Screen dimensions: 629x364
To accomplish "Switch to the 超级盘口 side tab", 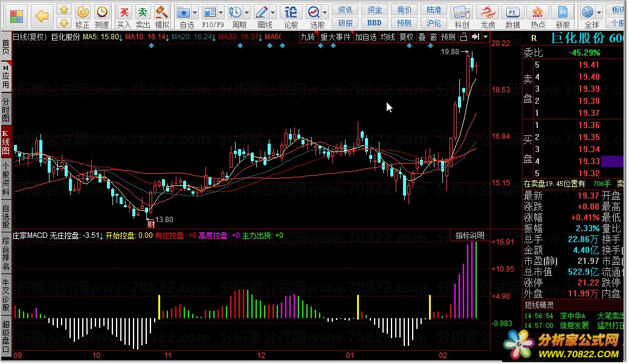I will pos(5,336).
